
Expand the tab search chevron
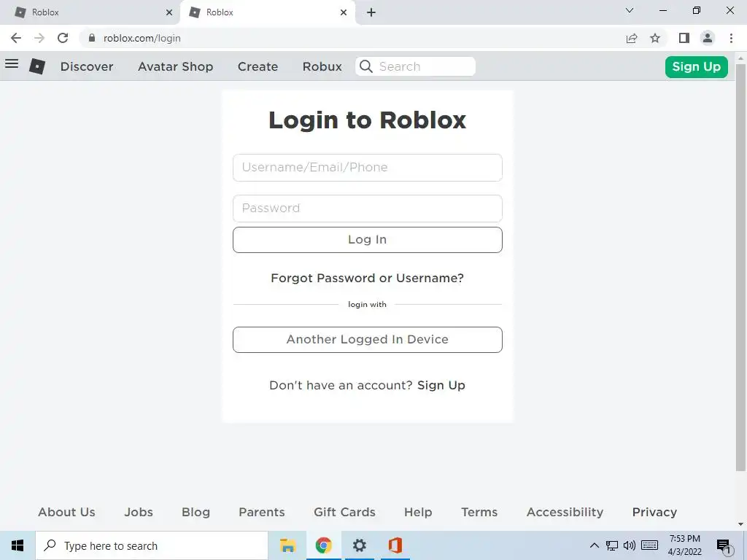(x=630, y=10)
